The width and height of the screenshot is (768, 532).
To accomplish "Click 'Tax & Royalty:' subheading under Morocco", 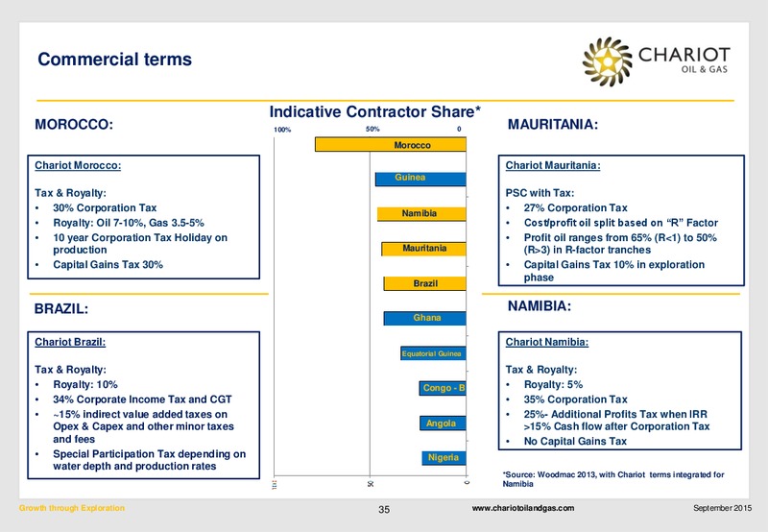I will pyautogui.click(x=70, y=193).
